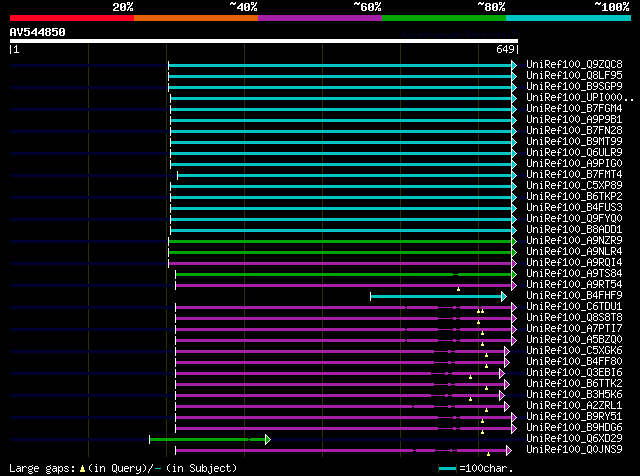Click the UniRef100_A9RT54 label
Image resolution: width=640 pixels, height=476 pixels.
click(x=574, y=285)
